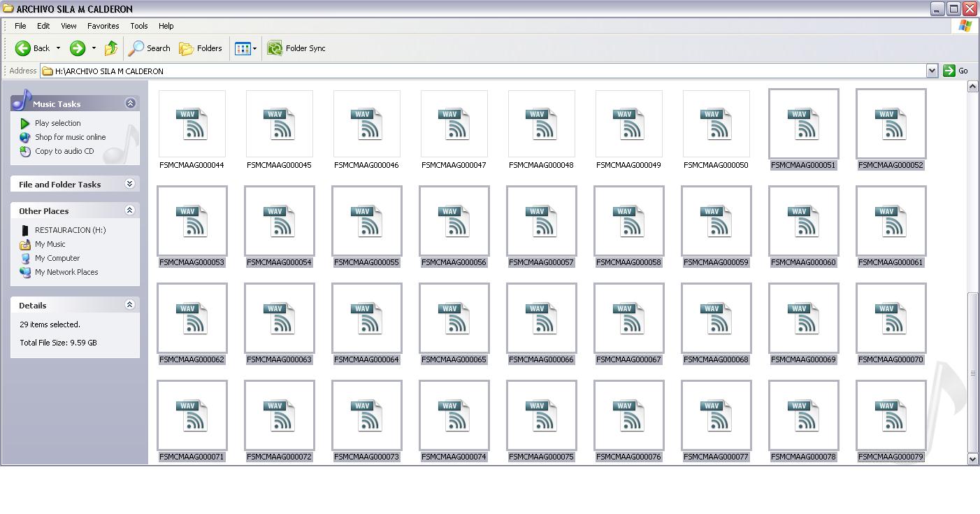Toggle the Folders tree pane
Viewport: 980px width, 514px height.
[201, 48]
